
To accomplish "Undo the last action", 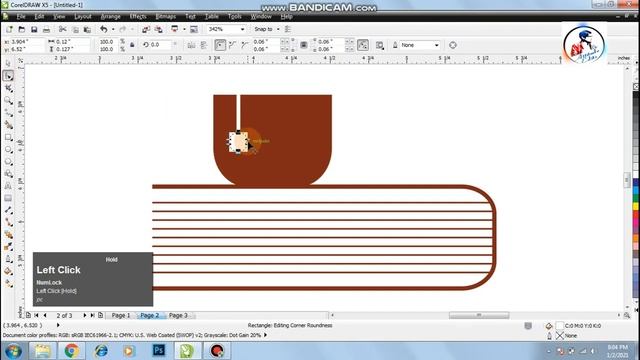I will [x=104, y=29].
